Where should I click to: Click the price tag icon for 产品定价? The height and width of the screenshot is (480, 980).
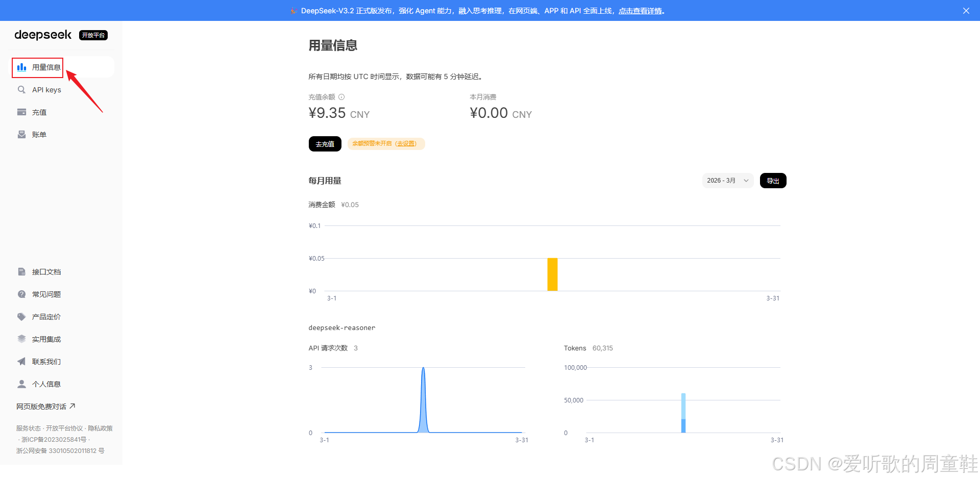pyautogui.click(x=21, y=317)
